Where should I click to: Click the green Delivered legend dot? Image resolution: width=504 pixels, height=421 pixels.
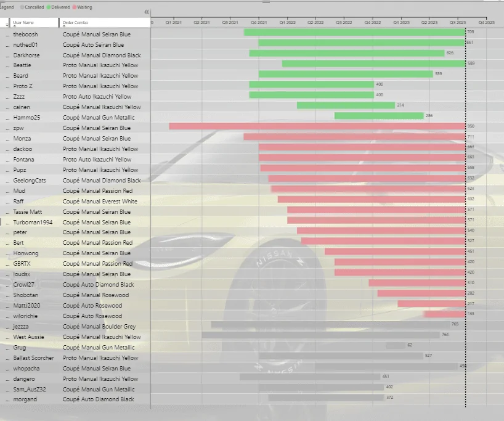[49, 7]
